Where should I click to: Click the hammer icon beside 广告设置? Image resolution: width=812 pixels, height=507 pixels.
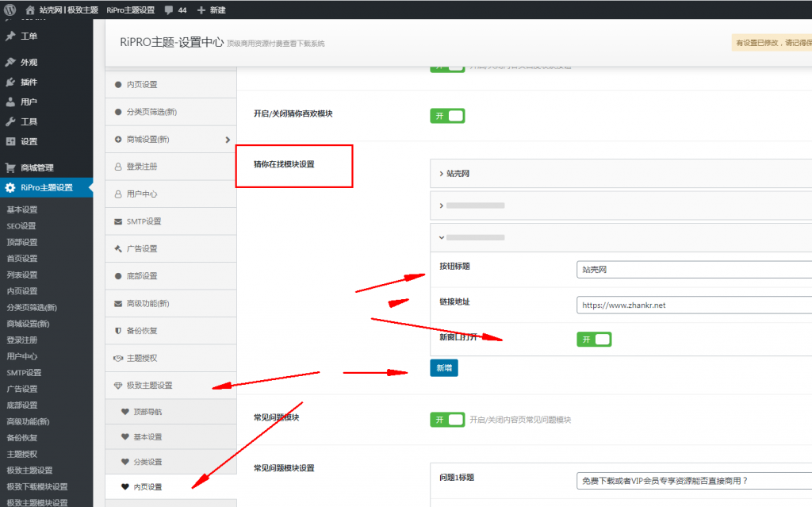click(118, 249)
